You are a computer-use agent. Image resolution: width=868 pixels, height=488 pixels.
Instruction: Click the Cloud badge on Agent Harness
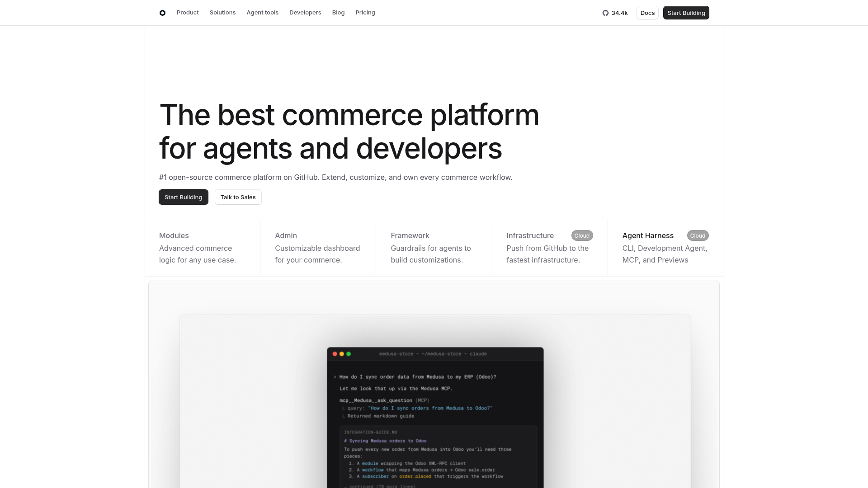(x=698, y=235)
